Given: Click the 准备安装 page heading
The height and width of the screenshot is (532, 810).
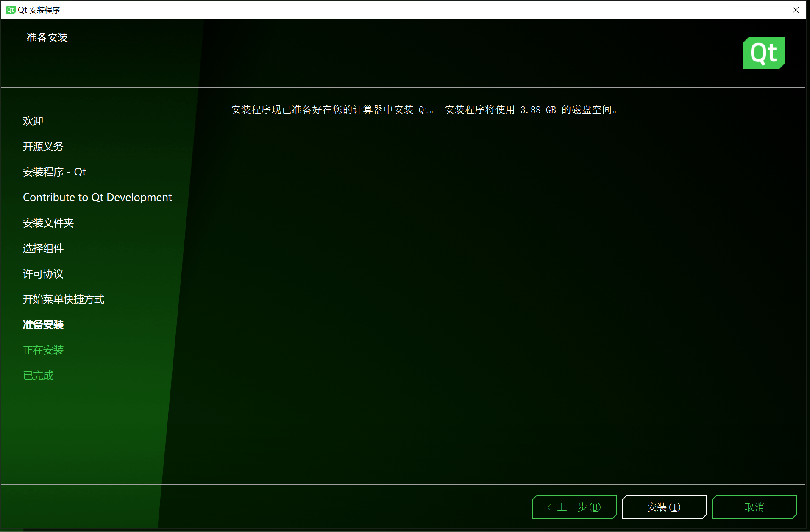Looking at the screenshot, I should 47,37.
